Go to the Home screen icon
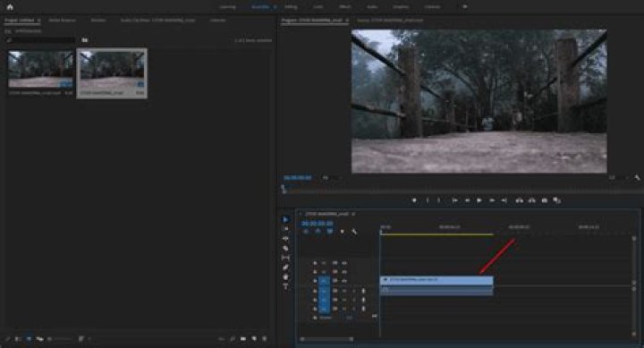 (10, 6)
